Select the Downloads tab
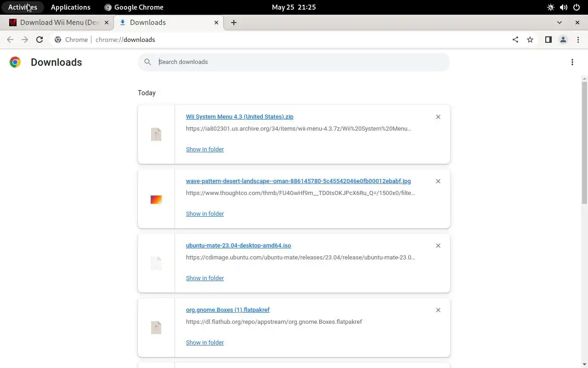The height and width of the screenshot is (368, 588). 169,23
